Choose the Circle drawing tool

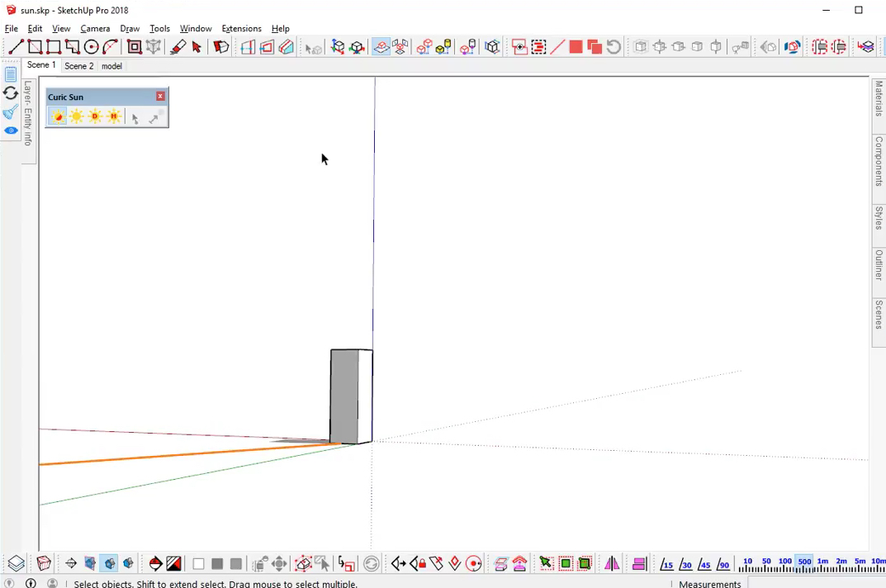(91, 47)
